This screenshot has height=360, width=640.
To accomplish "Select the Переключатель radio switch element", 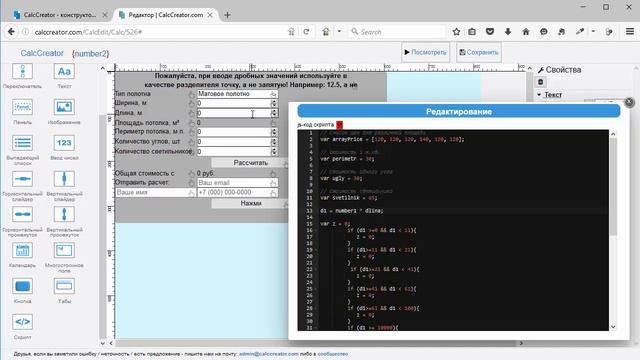I will (x=22, y=71).
